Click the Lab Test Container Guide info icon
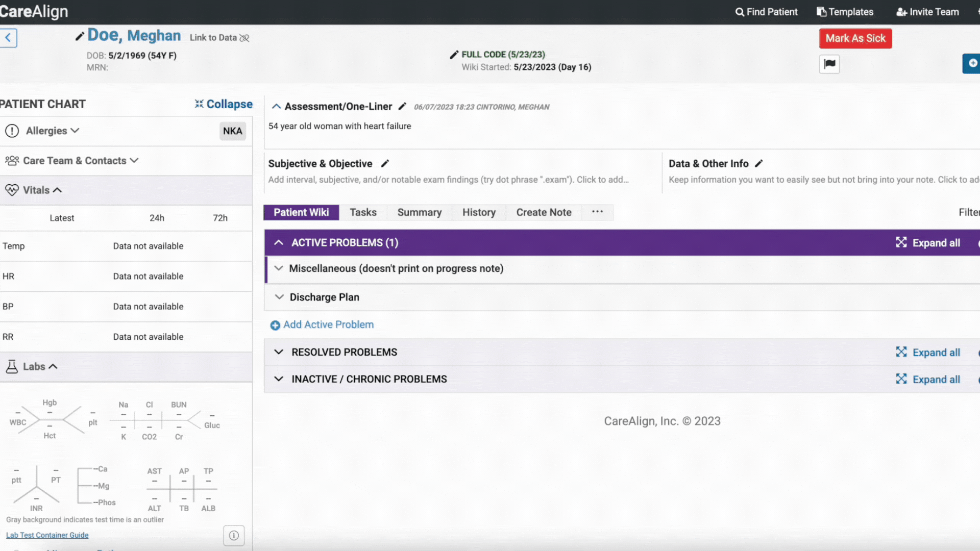Image resolution: width=980 pixels, height=551 pixels. (x=234, y=535)
